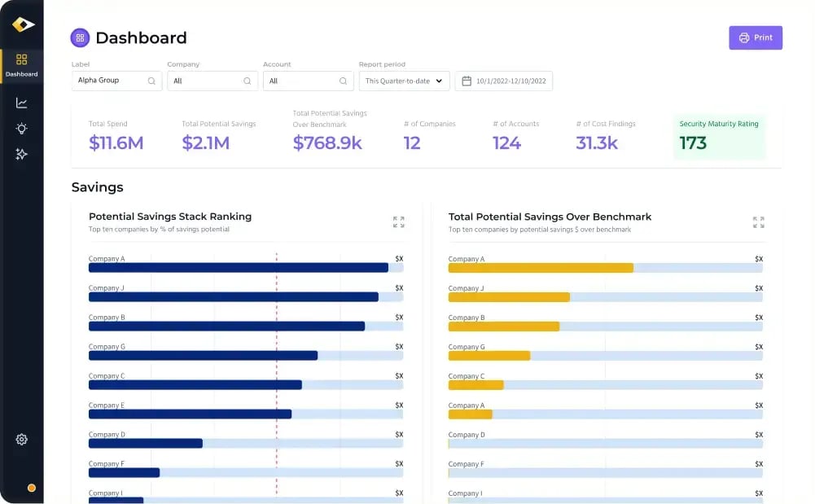Select Dashboard in the navigation sidebar
This screenshot has height=504, width=815.
point(21,65)
